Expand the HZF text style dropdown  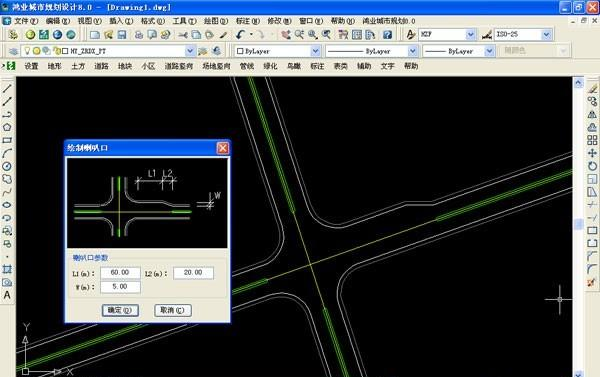pyautogui.click(x=470, y=35)
